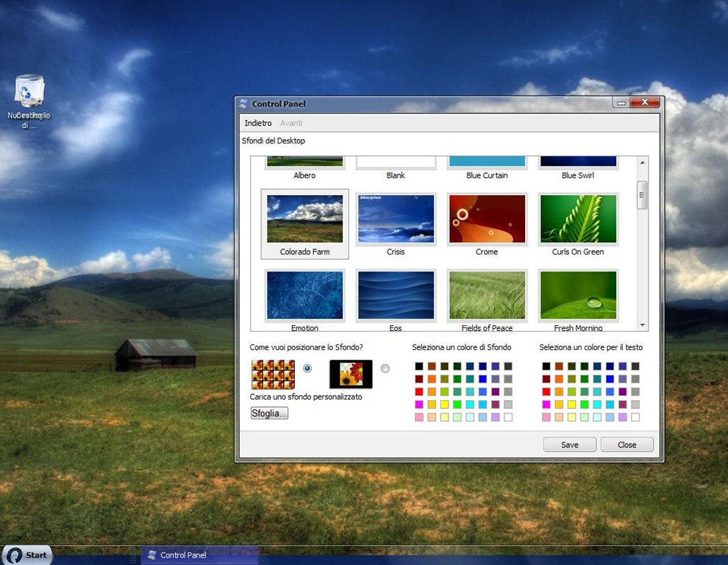
Task: Select the Emotion wallpaper thumbnail
Action: [x=305, y=295]
